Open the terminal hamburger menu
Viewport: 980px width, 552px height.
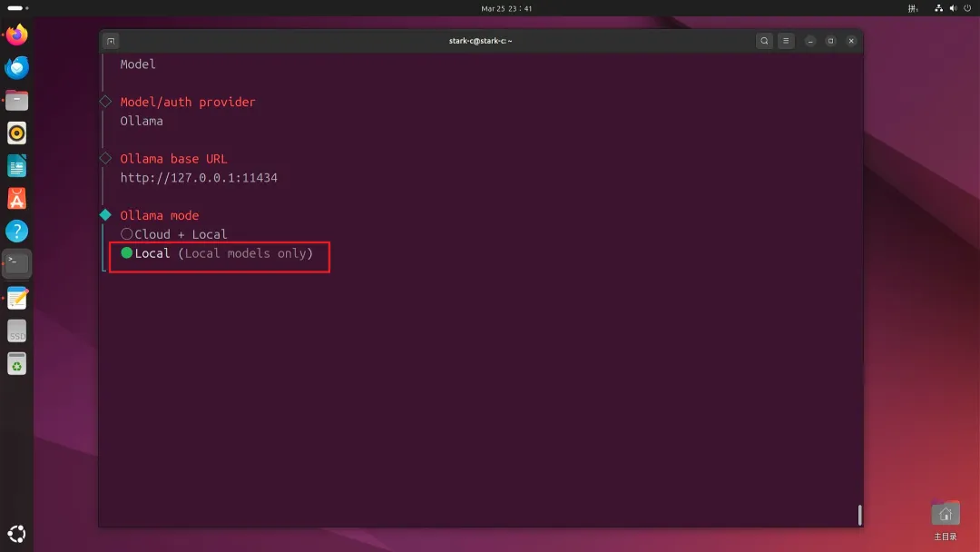click(786, 41)
